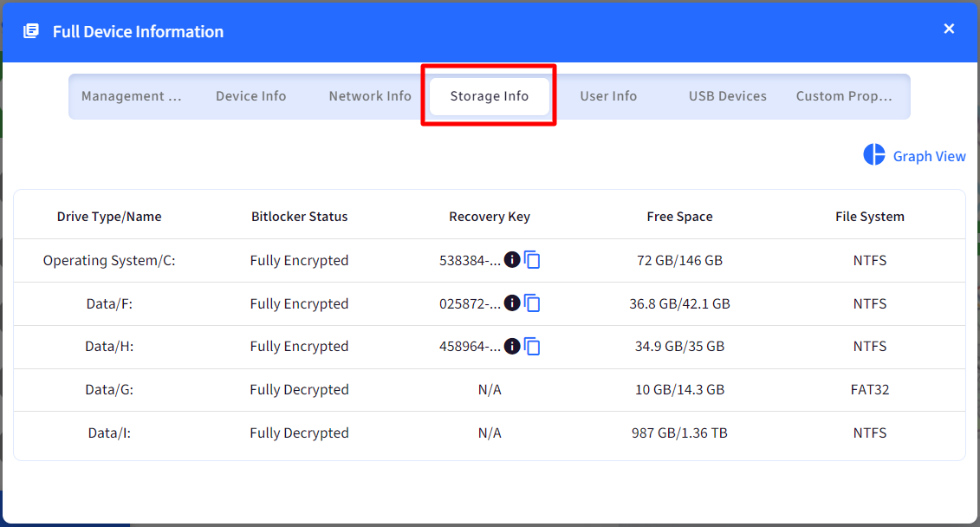This screenshot has height=527, width=980.
Task: Click the Graph View link
Action: coord(929,156)
